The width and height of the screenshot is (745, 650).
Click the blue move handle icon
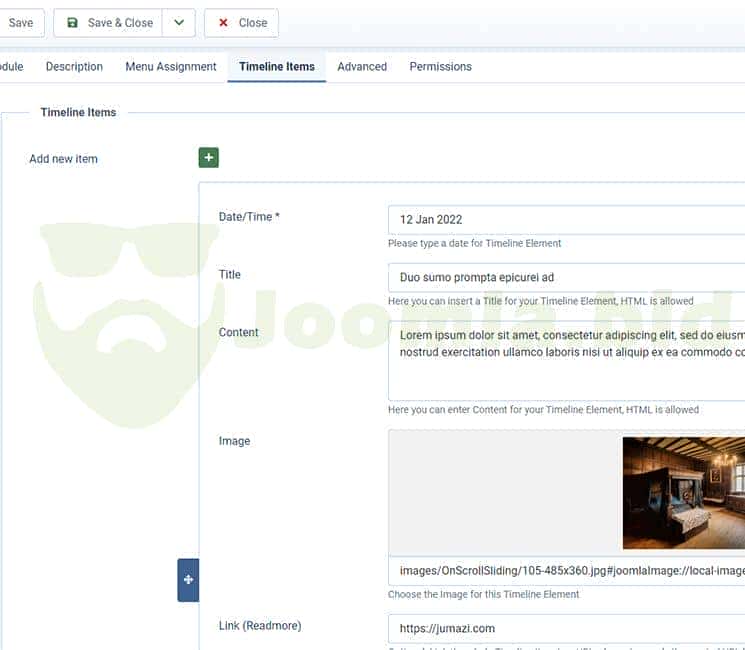[188, 580]
